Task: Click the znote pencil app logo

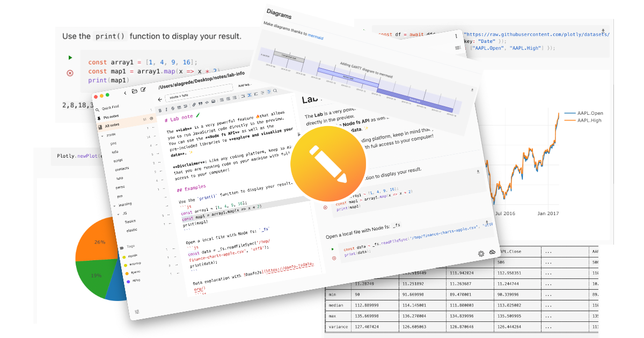Action: coord(328,165)
